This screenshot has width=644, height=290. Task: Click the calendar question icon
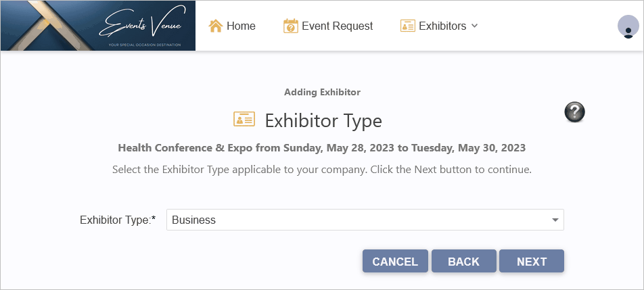pyautogui.click(x=291, y=26)
